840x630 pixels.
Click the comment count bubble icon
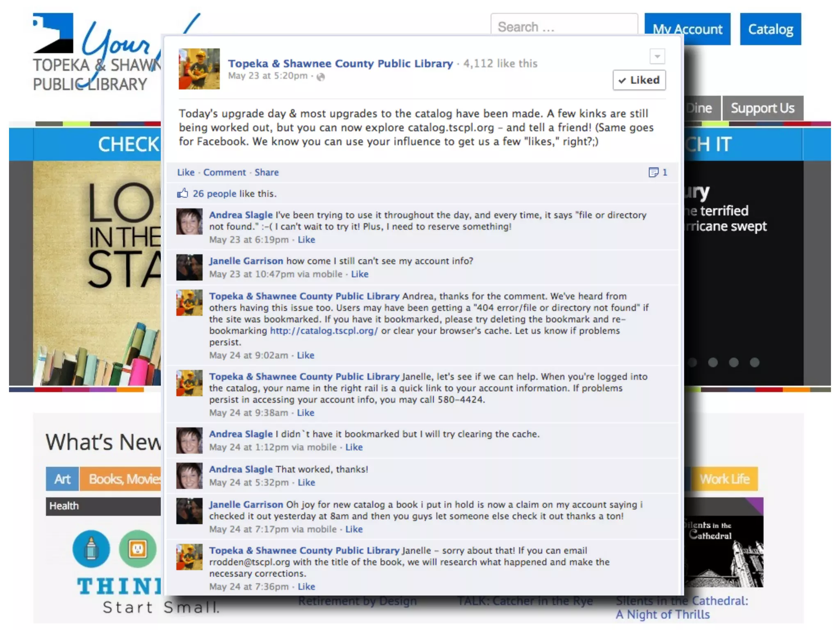pyautogui.click(x=653, y=172)
